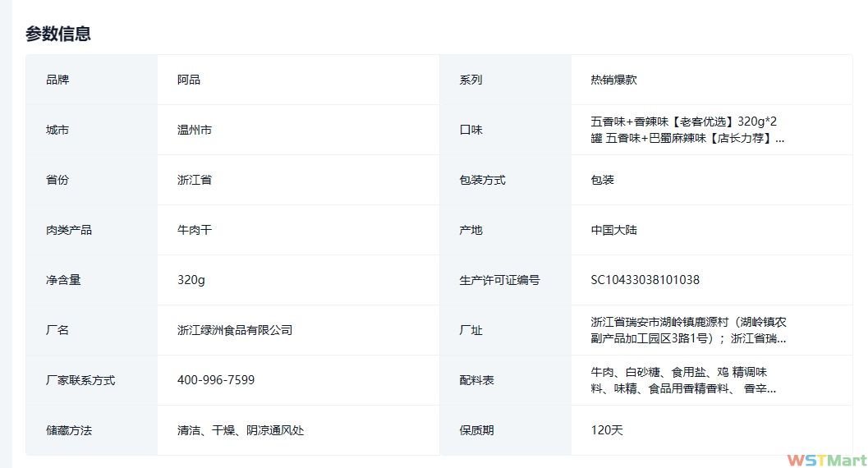Viewport: 868px width, 468px height.
Task: Expand the truncated 口味 flavor text
Action: (x=687, y=130)
